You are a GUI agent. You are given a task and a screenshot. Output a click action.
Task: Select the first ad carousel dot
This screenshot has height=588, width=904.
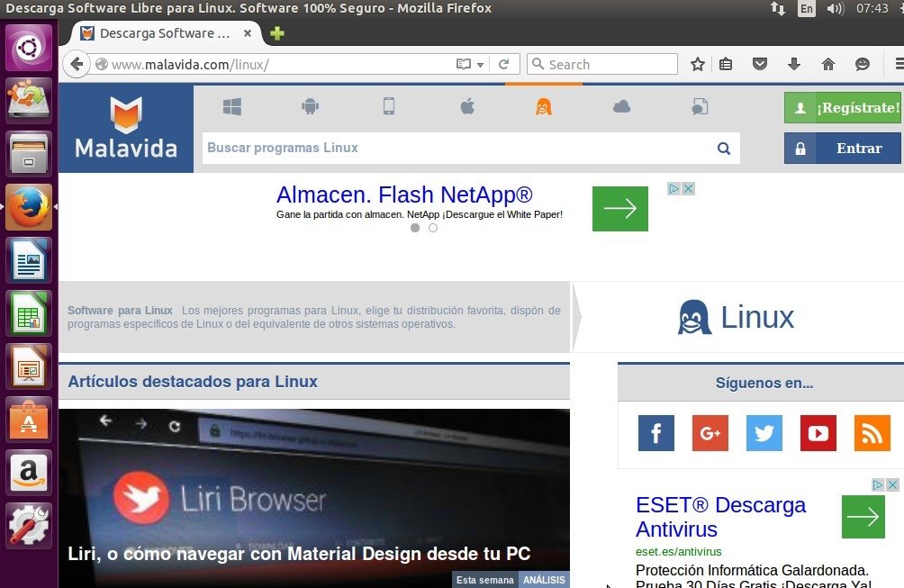(x=415, y=228)
